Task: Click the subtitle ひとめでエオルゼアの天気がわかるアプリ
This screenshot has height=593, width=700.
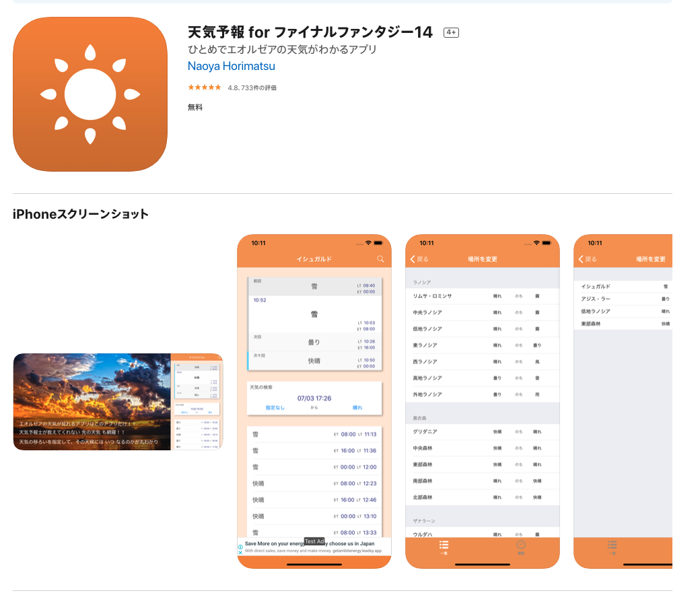Action: [x=282, y=50]
